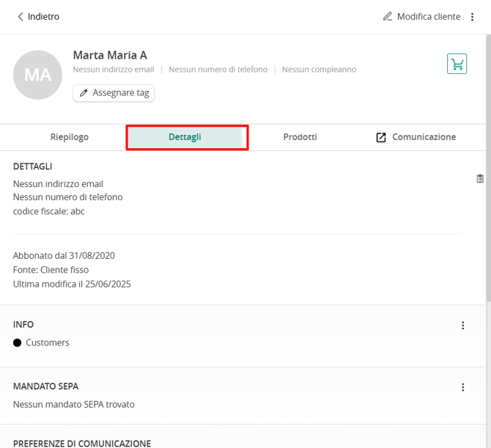Click Fonte: Cliente fisso text
Image resolution: width=491 pixels, height=448 pixels.
51,270
